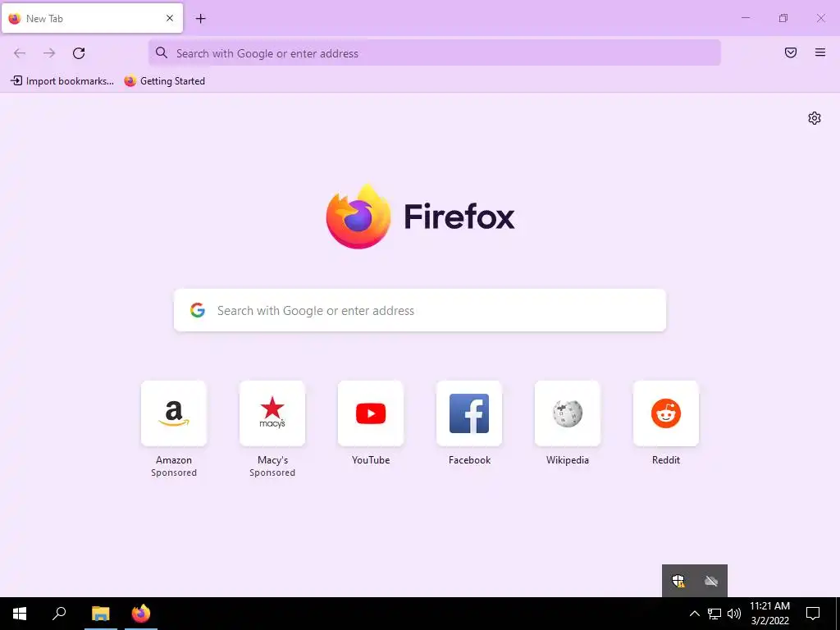Close the New Tab tab
Viewport: 840px width, 630px height.
tap(170, 18)
